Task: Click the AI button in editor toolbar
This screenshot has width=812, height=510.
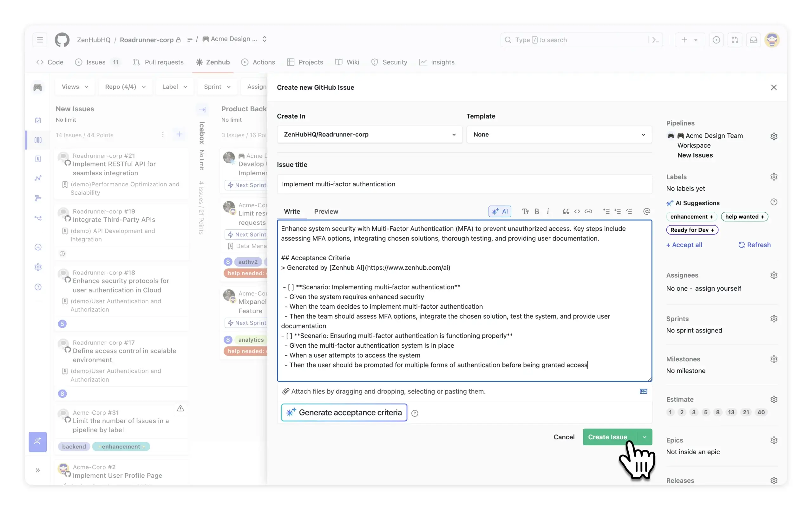Action: click(499, 211)
